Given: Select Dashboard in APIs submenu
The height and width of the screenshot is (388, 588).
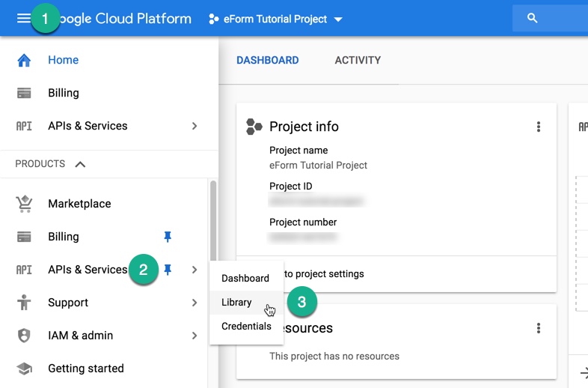Looking at the screenshot, I should tap(246, 279).
